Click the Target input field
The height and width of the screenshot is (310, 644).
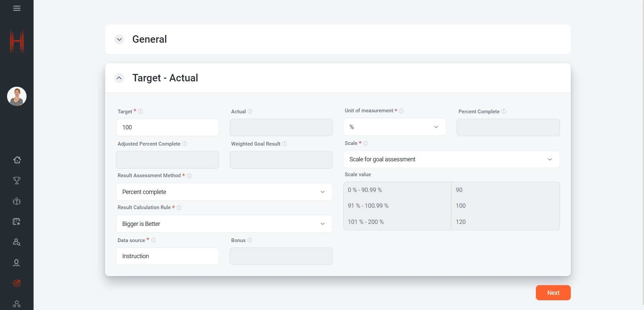pyautogui.click(x=167, y=127)
